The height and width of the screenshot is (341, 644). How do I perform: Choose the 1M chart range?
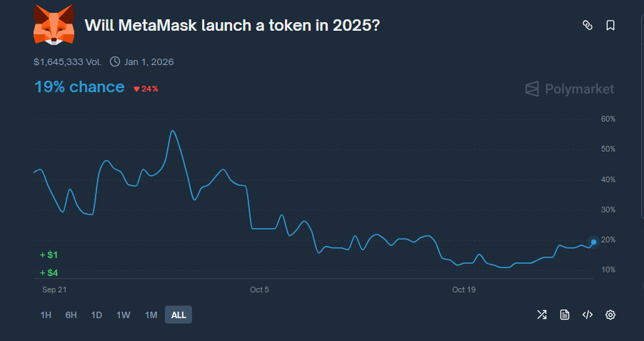click(x=151, y=315)
